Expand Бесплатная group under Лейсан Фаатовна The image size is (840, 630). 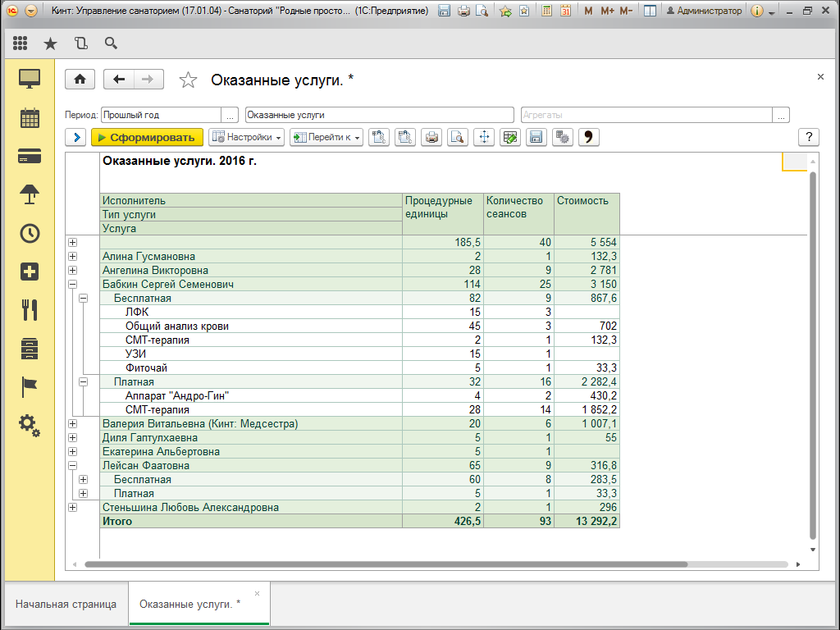[x=83, y=480]
